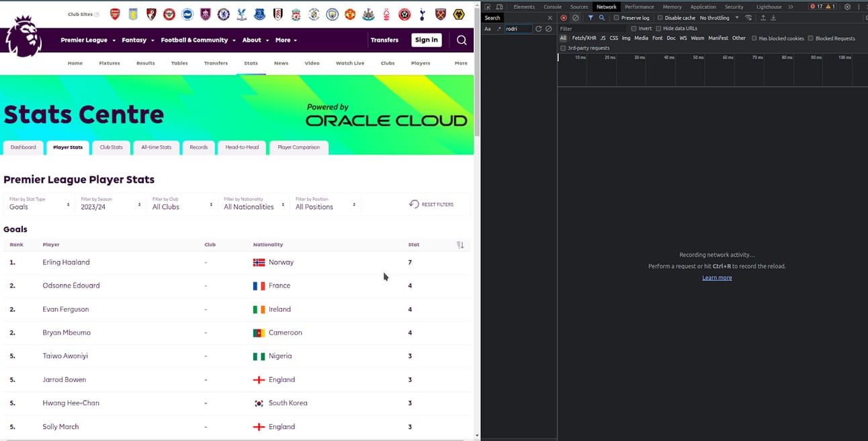The height and width of the screenshot is (441, 868).
Task: Click the import HAR upload icon
Action: 763,18
